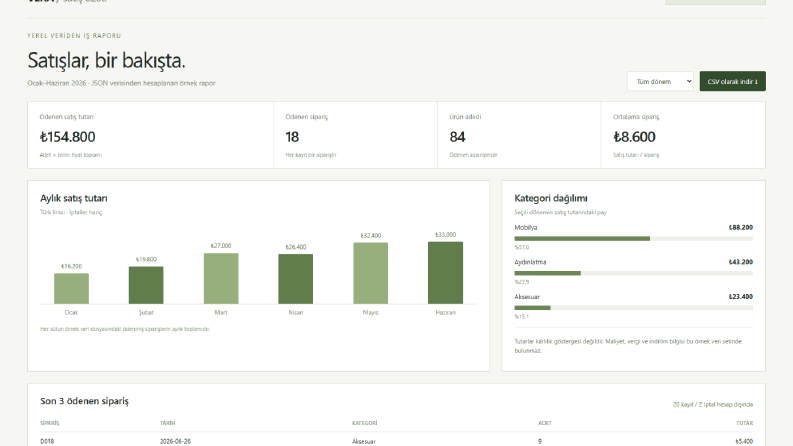Click the ₺32.400 label above Mayıs
Screen dimensions: 793x446
pos(371,236)
